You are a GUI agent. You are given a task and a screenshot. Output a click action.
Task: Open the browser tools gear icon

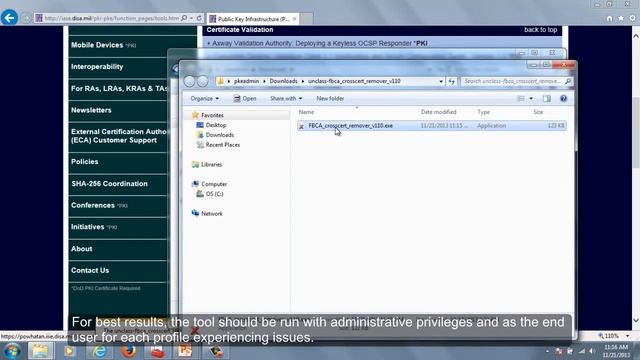[x=633, y=18]
